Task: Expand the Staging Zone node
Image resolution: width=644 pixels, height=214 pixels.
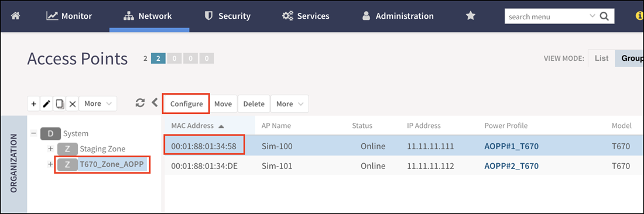Action: (x=50, y=149)
